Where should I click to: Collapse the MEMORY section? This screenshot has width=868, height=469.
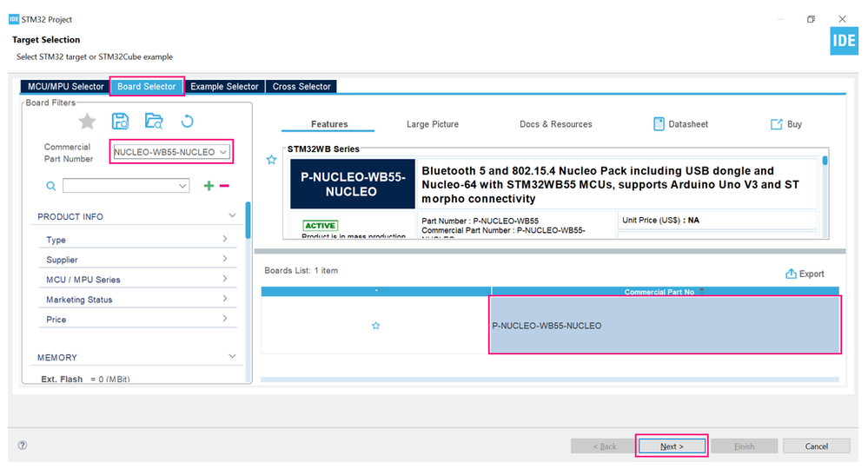(x=232, y=357)
